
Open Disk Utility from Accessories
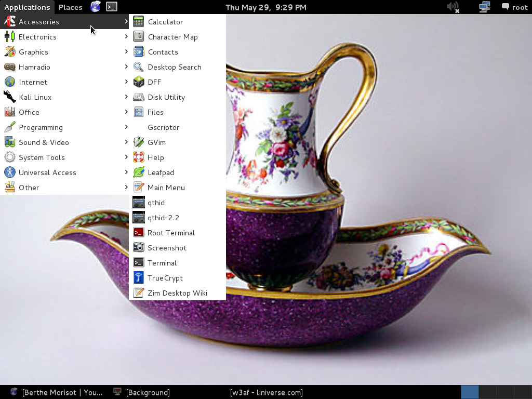tap(166, 97)
